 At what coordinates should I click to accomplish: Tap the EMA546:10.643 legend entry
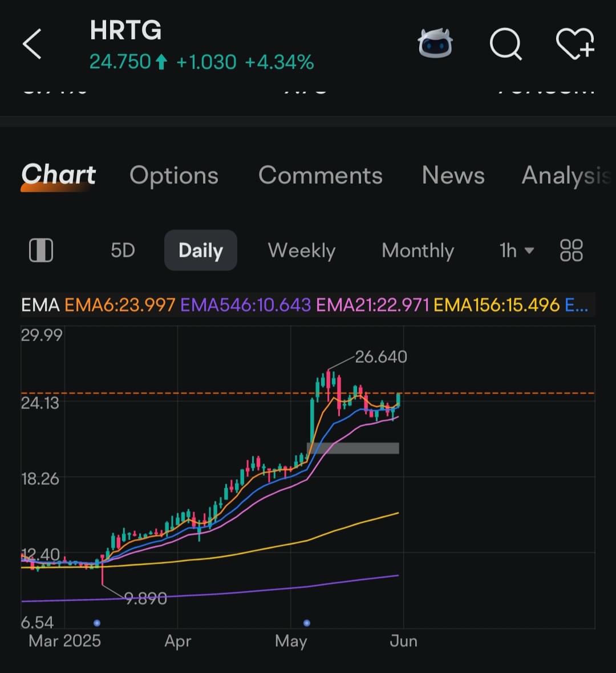(x=245, y=305)
